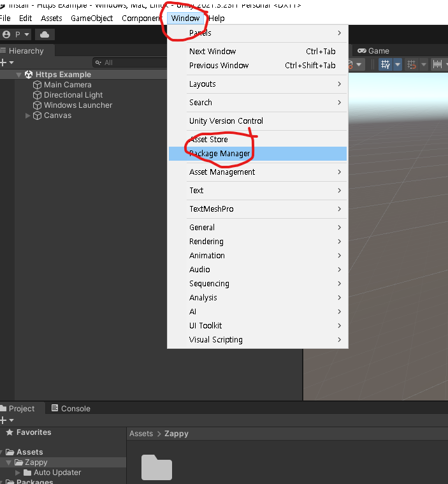Toggle grid snapping icon
This screenshot has height=484, width=448.
[412, 64]
